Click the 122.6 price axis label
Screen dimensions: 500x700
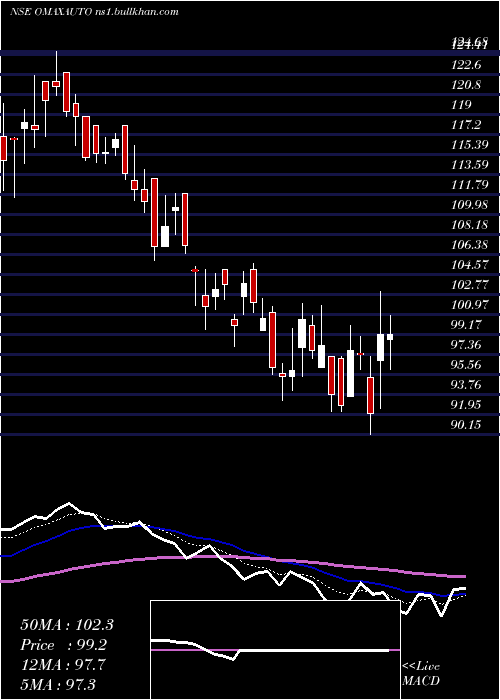click(466, 65)
